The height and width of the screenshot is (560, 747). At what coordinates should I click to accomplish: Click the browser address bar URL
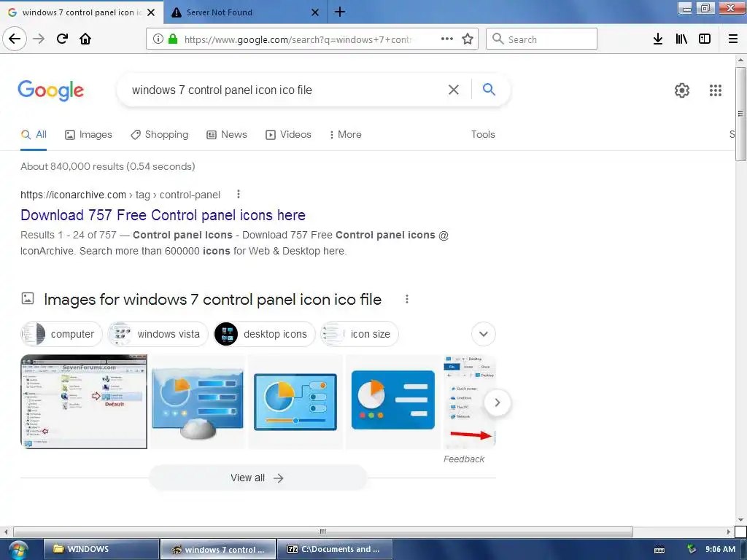(x=298, y=39)
